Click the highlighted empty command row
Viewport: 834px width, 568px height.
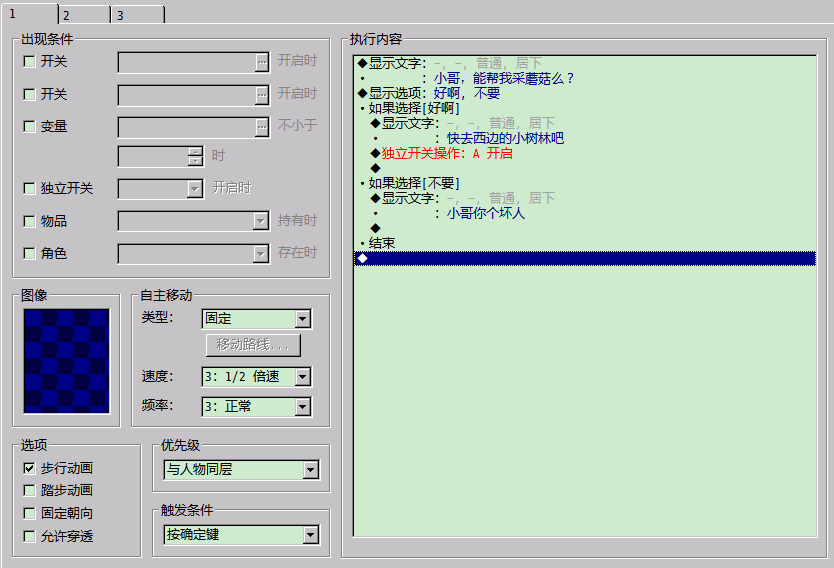pos(585,258)
